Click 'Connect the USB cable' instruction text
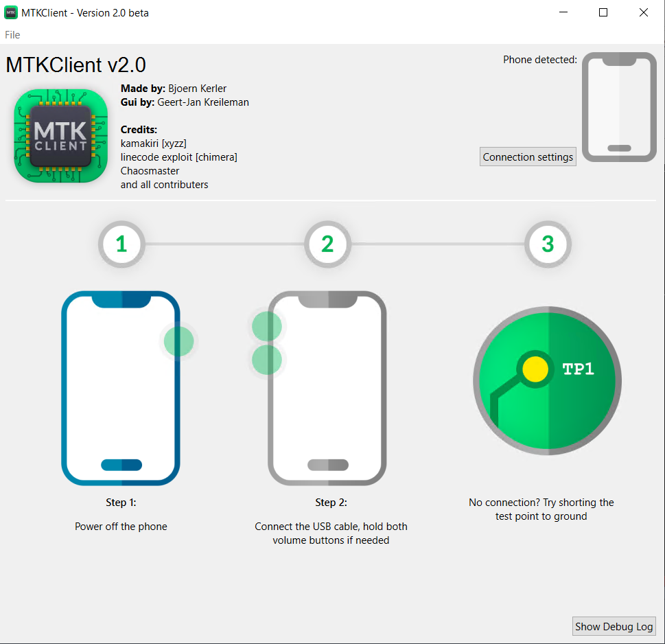 click(x=331, y=533)
